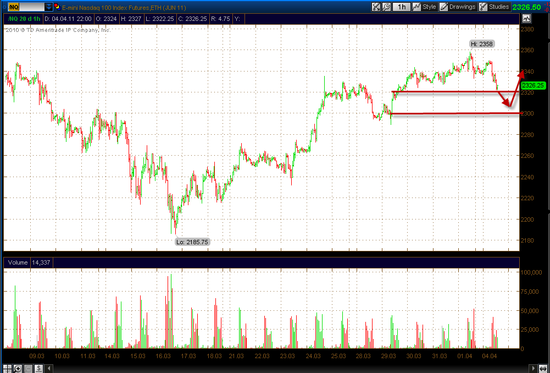Click the crosshair target icon in bottom bar
Screen dimensions: 550x373
[18, 369]
